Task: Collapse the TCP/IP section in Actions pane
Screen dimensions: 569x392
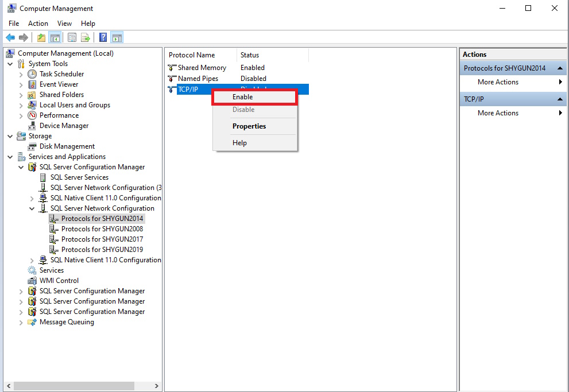Action: point(560,99)
